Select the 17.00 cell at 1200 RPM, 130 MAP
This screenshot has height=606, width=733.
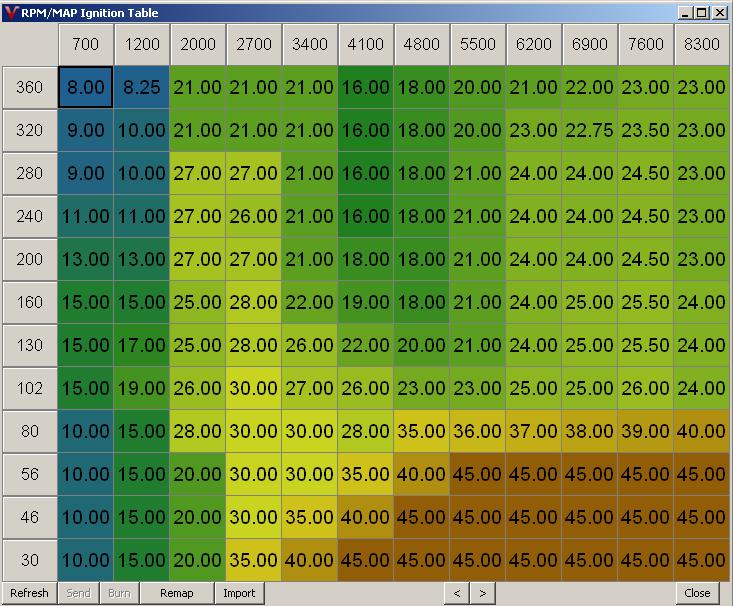pyautogui.click(x=142, y=345)
